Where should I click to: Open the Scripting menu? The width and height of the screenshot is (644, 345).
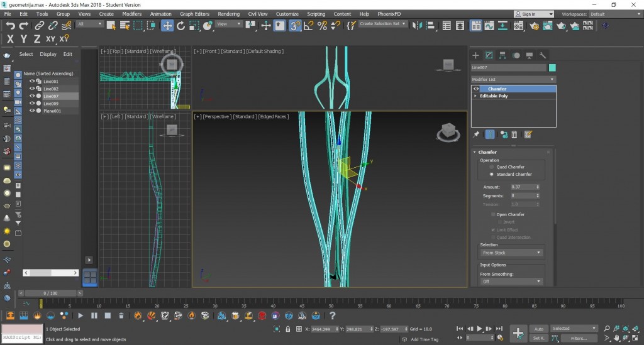pos(316,14)
